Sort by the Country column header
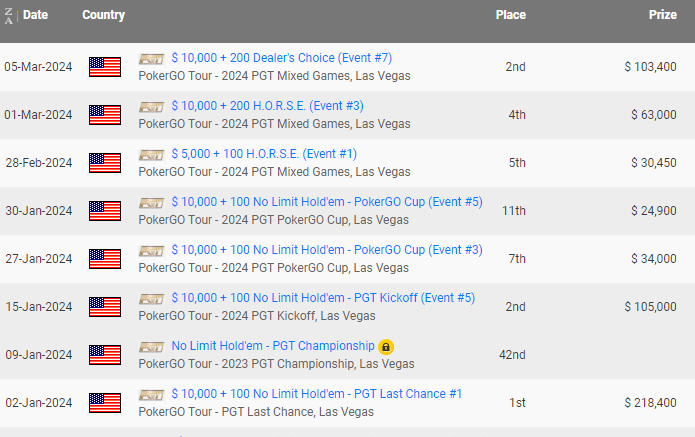This screenshot has height=437, width=695. (x=104, y=15)
